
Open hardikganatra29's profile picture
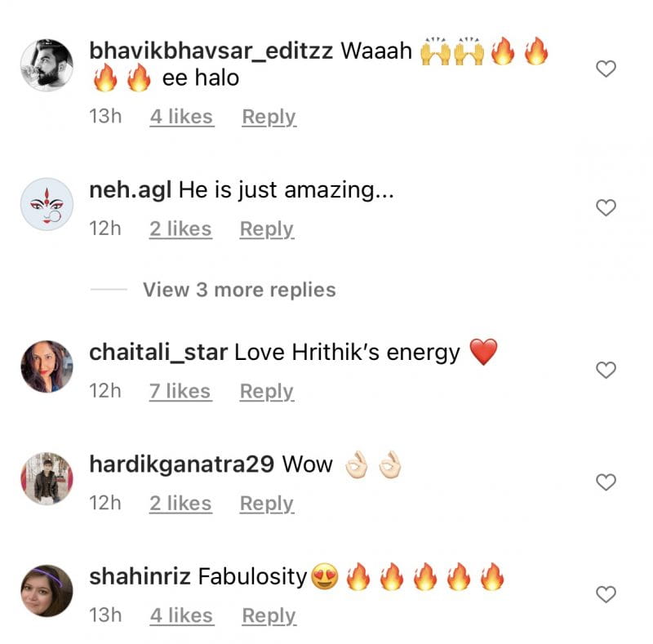pyautogui.click(x=47, y=478)
